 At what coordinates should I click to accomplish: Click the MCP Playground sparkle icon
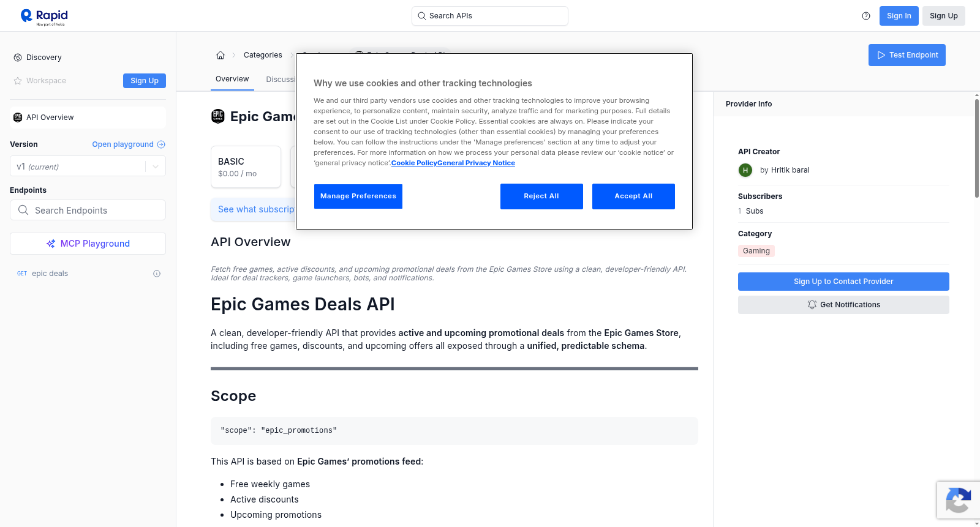51,244
